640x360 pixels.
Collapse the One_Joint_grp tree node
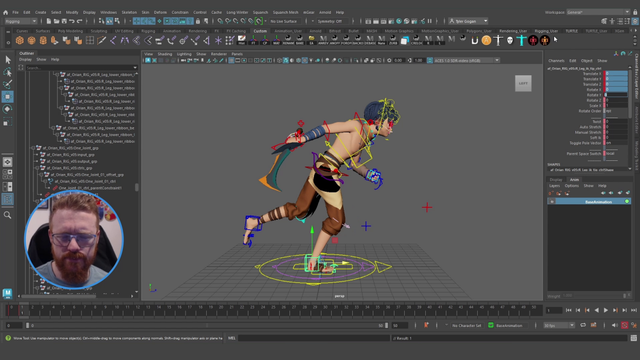tap(33, 148)
